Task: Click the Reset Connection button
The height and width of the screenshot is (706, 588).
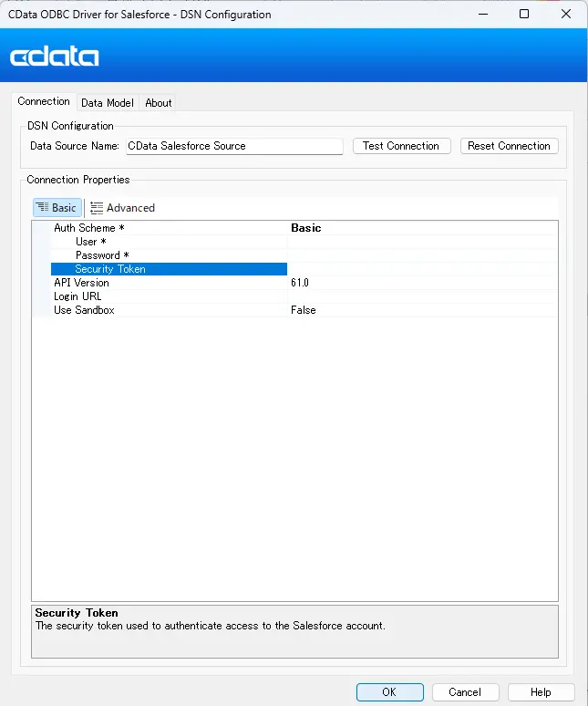Action: 509,146
